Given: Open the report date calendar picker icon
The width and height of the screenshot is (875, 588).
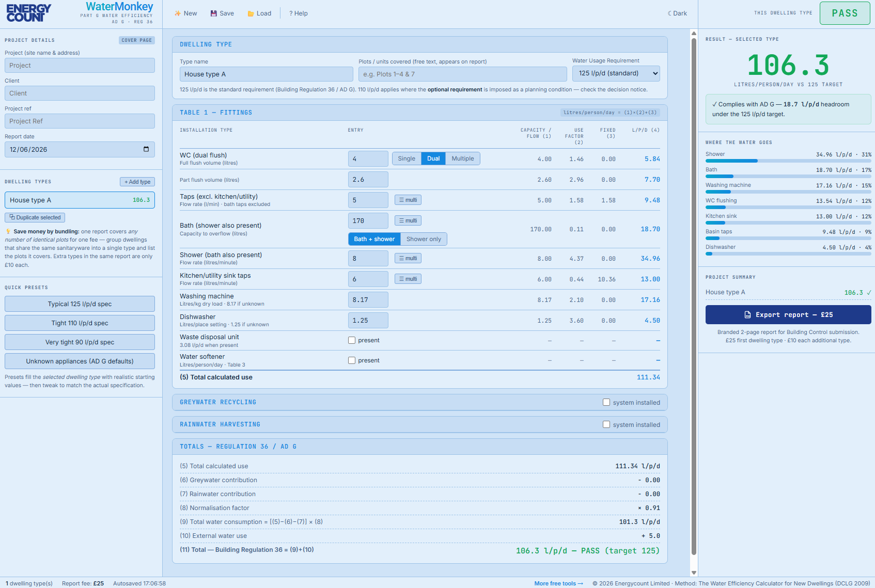Looking at the screenshot, I should [x=146, y=149].
